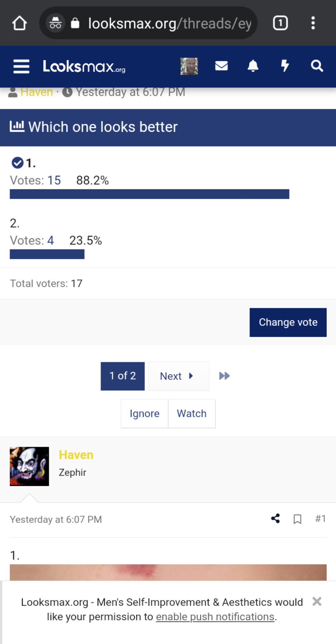Ignore this thread

coord(145,414)
